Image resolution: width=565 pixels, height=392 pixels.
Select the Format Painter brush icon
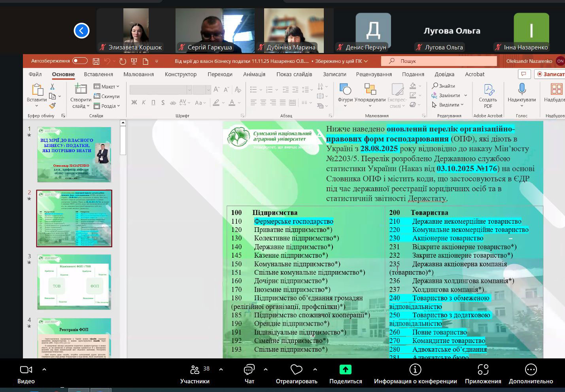[52, 106]
